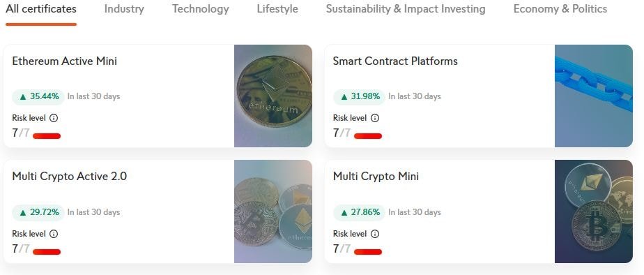
Task: Click the 29.72% performance badge
Action: click(x=38, y=212)
